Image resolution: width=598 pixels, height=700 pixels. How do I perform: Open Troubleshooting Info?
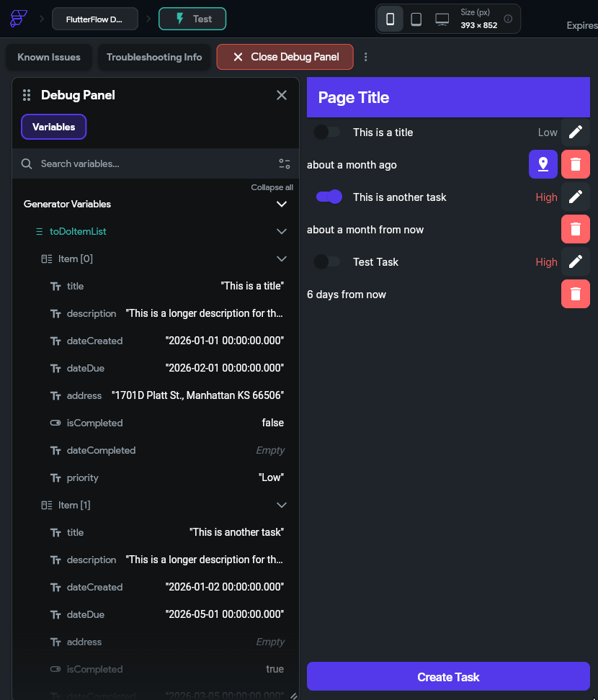click(154, 57)
